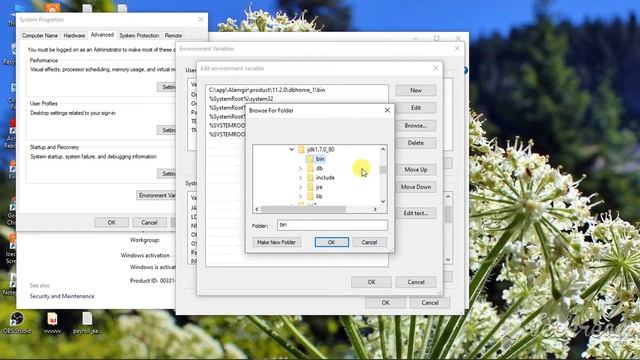Confirm Browse For Folder with OK
Screen dimensions: 640x360
pyautogui.click(x=331, y=242)
